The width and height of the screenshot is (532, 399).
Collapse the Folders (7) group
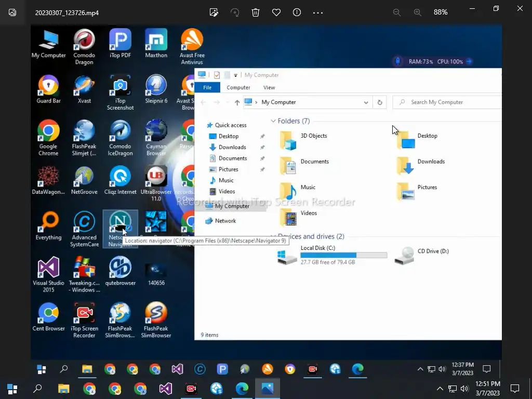(x=273, y=121)
